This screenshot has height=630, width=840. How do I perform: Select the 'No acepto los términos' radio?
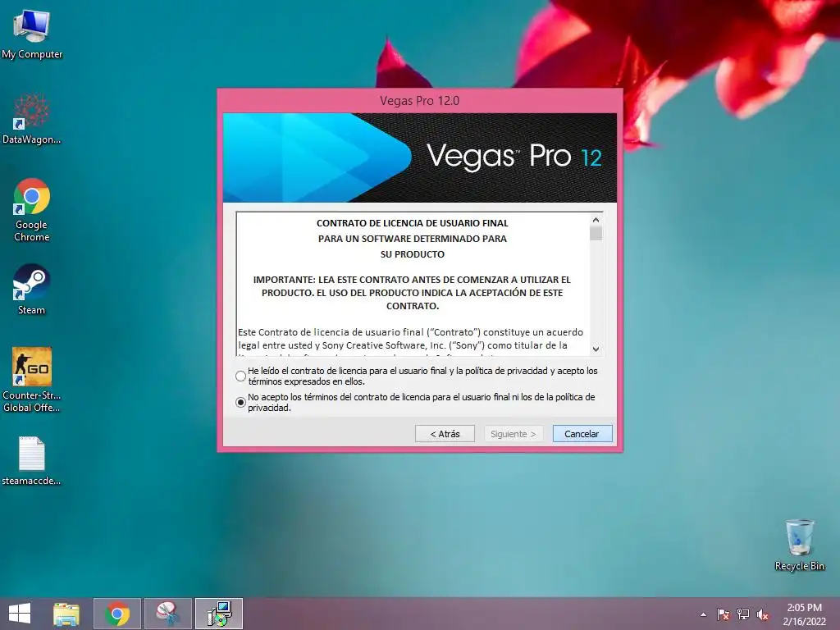click(x=240, y=402)
